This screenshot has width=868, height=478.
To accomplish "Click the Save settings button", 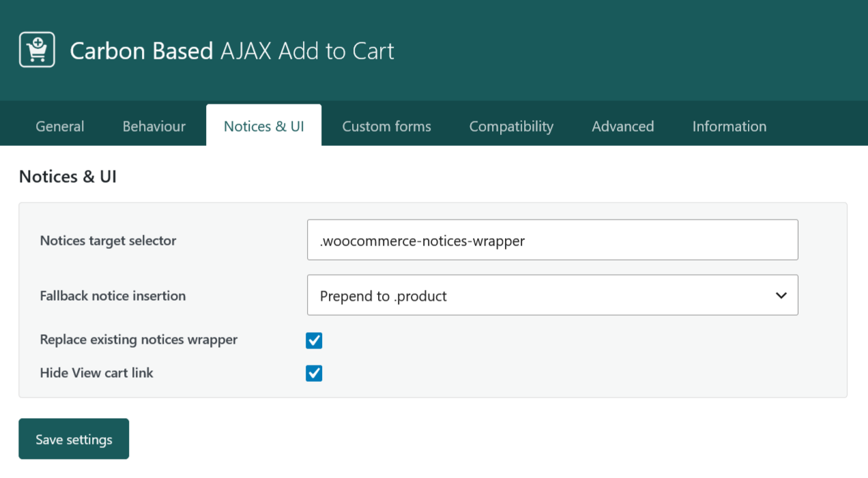I will [x=74, y=439].
